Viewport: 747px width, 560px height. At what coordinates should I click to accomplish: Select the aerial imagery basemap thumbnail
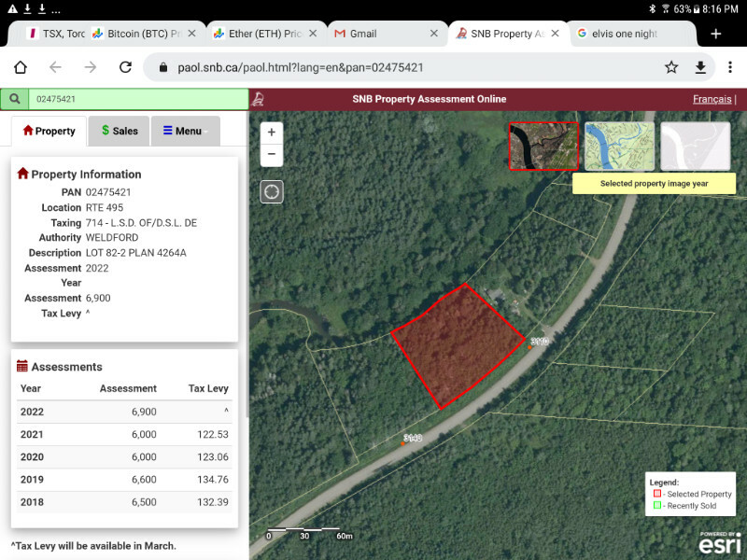click(543, 147)
